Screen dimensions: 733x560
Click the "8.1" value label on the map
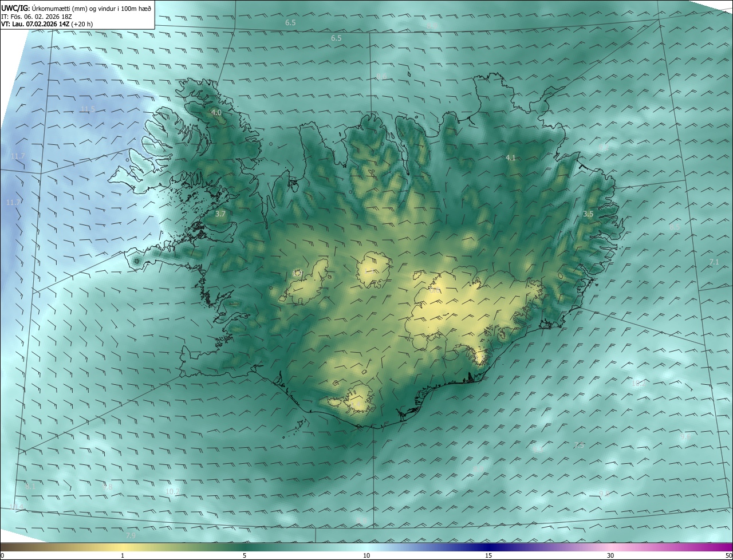(30, 486)
